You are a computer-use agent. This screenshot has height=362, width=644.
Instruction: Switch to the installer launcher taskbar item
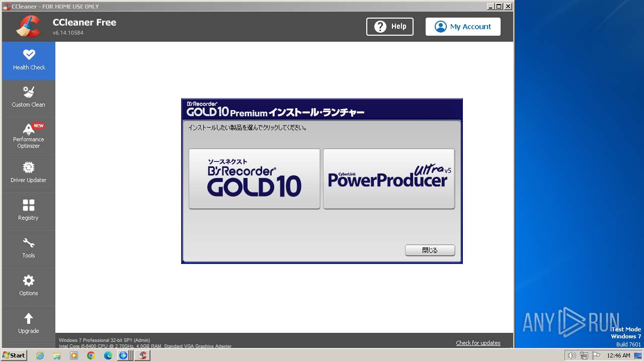(x=125, y=355)
